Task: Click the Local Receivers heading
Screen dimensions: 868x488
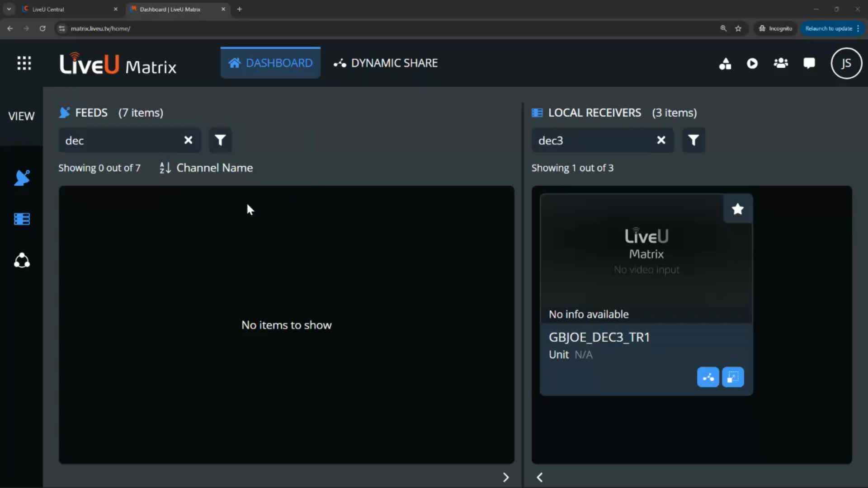Action: (x=594, y=113)
